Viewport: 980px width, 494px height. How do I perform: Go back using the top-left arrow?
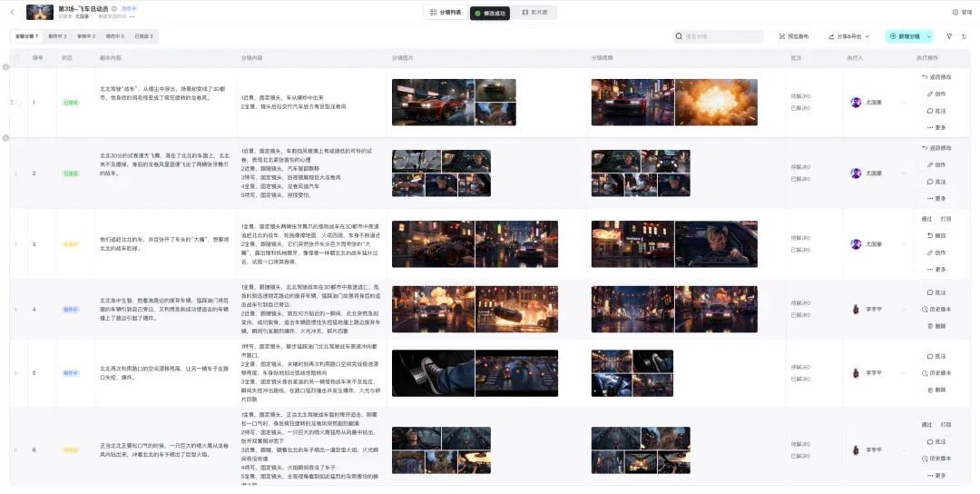(x=13, y=12)
